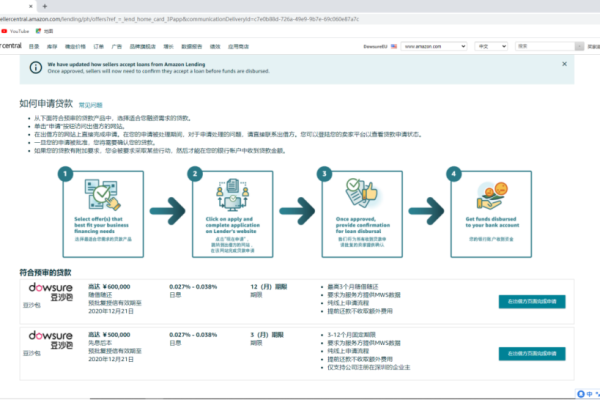Go to the Seller Central home logo
This screenshot has height=400, width=600.
(x=11, y=46)
